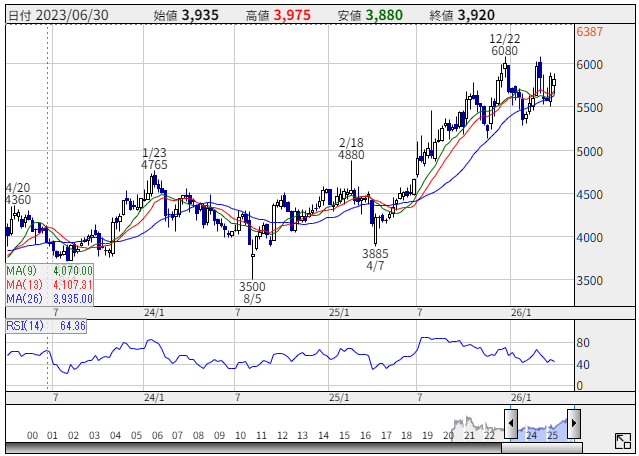Select year 20 on the navigator timeline

coord(448,437)
